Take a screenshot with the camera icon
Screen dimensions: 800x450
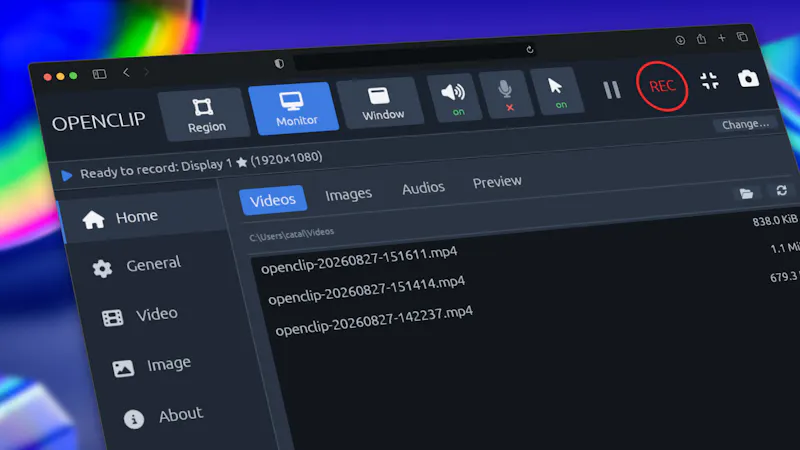pyautogui.click(x=748, y=79)
